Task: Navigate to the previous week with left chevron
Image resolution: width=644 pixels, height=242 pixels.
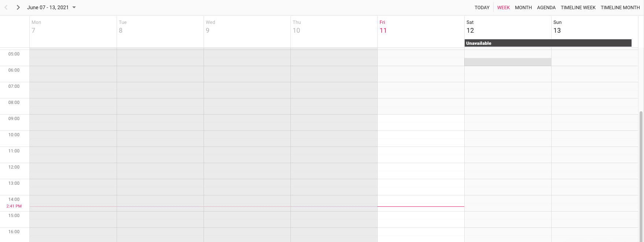Action: [6, 7]
